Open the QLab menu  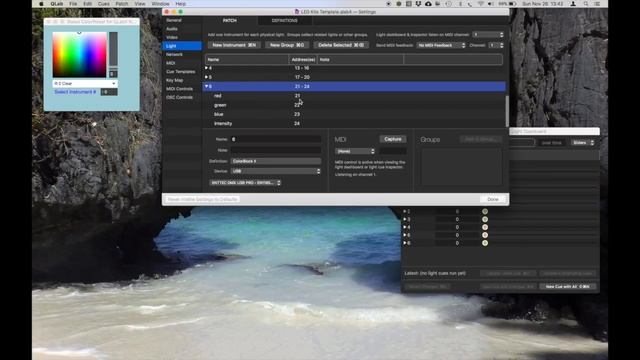57,4
